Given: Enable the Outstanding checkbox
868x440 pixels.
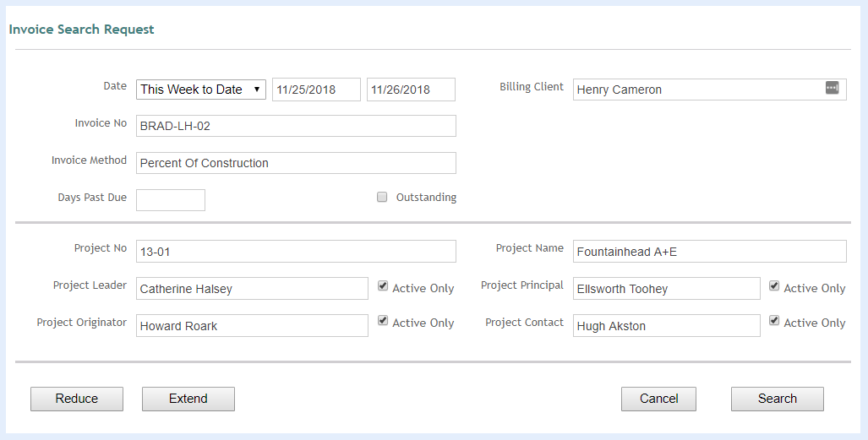Looking at the screenshot, I should [382, 198].
